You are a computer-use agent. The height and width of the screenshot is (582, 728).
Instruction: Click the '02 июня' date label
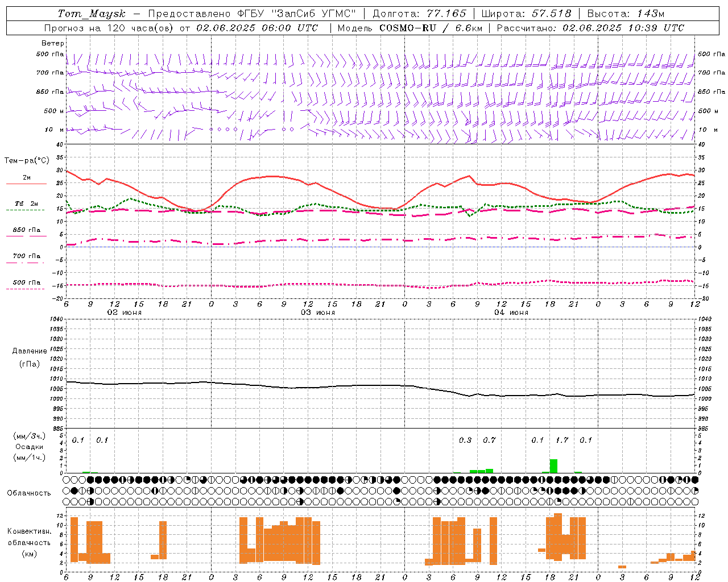(x=125, y=313)
